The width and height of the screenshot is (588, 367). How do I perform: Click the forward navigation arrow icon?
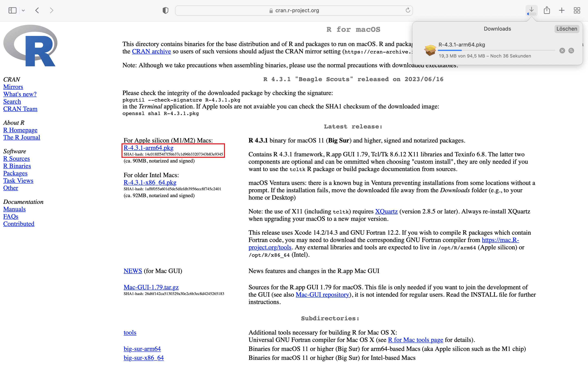[52, 10]
